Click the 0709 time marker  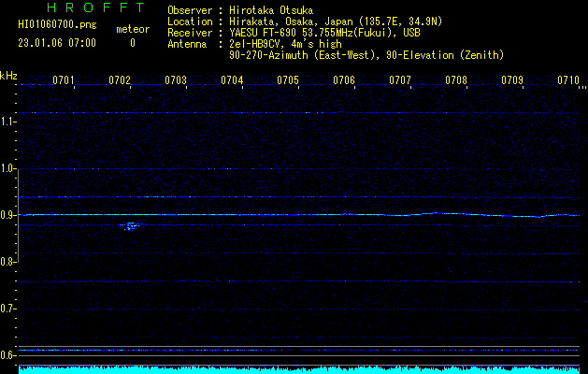coord(512,80)
